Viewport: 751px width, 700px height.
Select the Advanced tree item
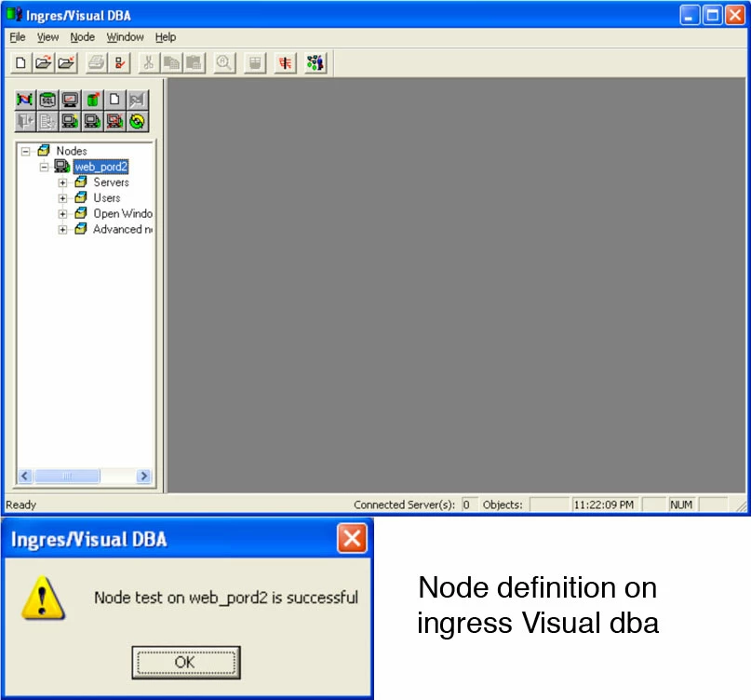pyautogui.click(x=123, y=230)
